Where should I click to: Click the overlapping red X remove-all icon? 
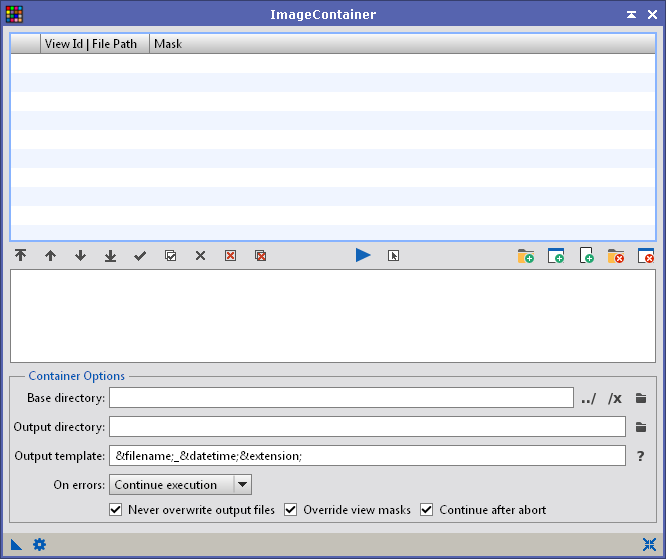(x=260, y=255)
